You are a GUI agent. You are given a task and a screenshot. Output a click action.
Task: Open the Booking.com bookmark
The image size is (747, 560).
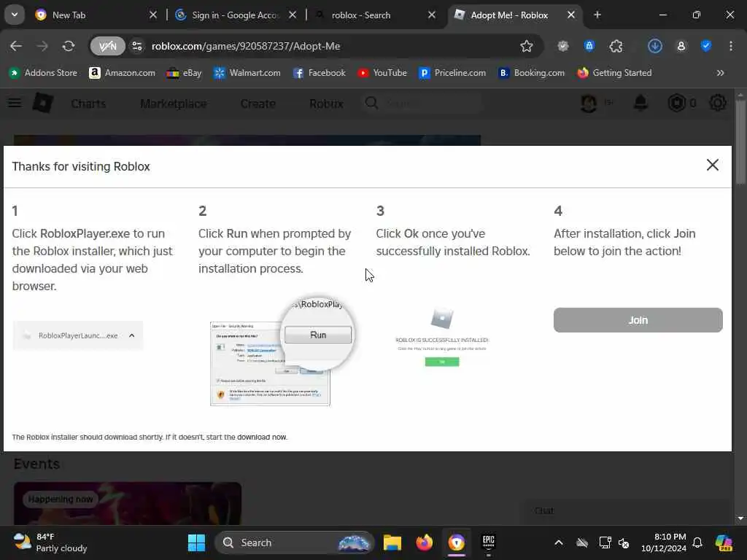532,73
